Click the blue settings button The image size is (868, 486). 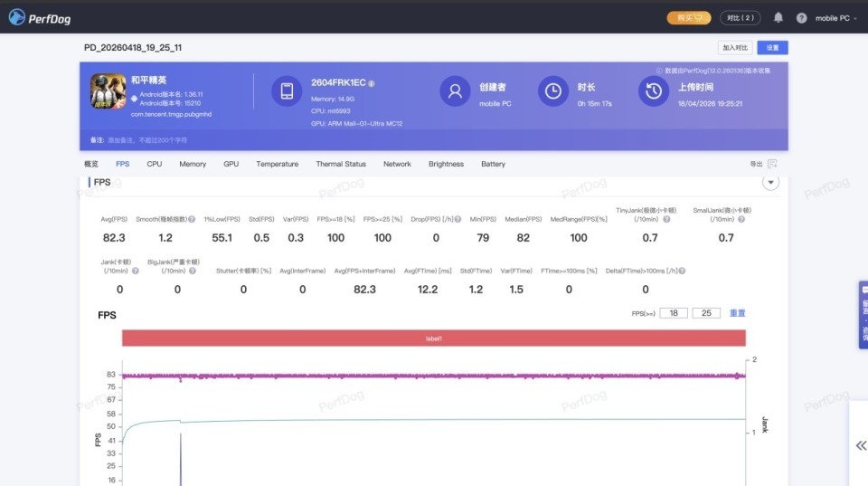[772, 47]
